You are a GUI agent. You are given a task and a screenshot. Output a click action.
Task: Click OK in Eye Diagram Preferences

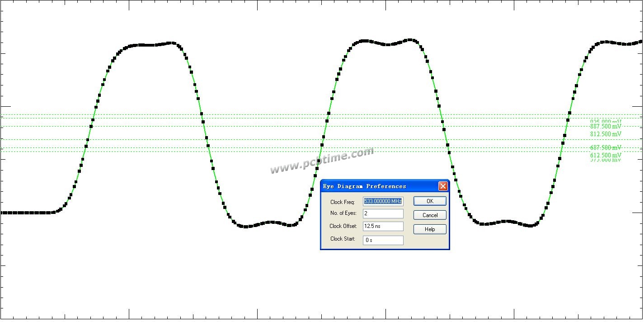(430, 201)
